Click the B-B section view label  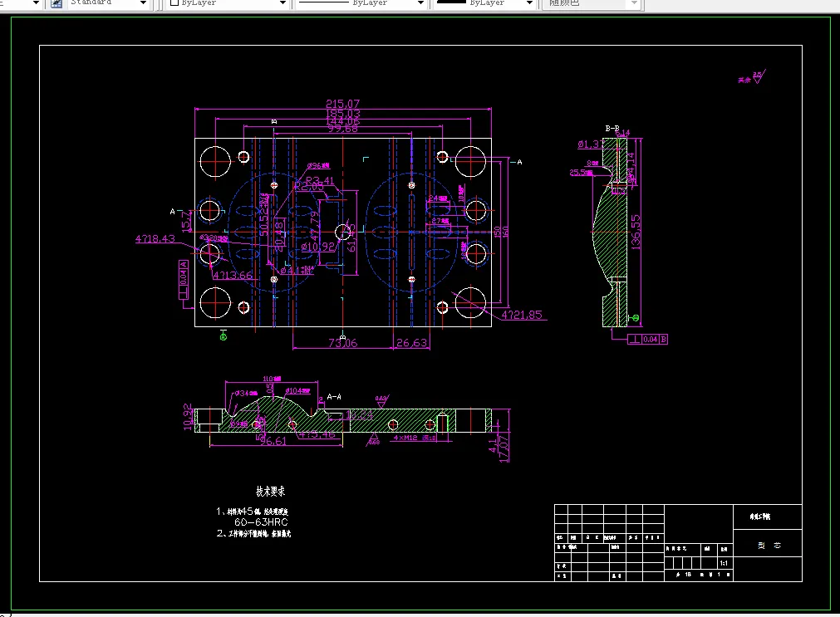click(612, 129)
